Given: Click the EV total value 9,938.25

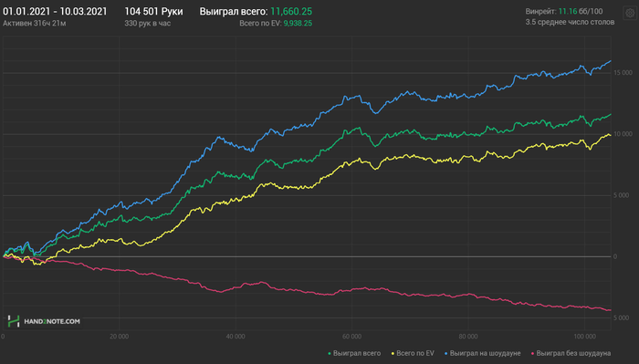Looking at the screenshot, I should pyautogui.click(x=298, y=23).
